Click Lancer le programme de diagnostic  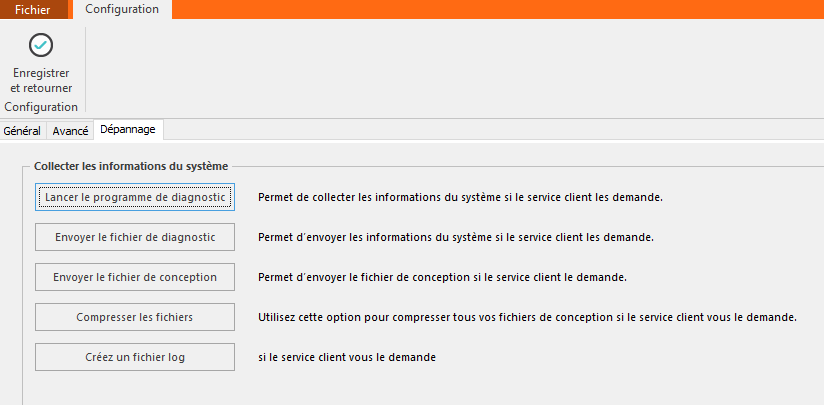coord(135,198)
